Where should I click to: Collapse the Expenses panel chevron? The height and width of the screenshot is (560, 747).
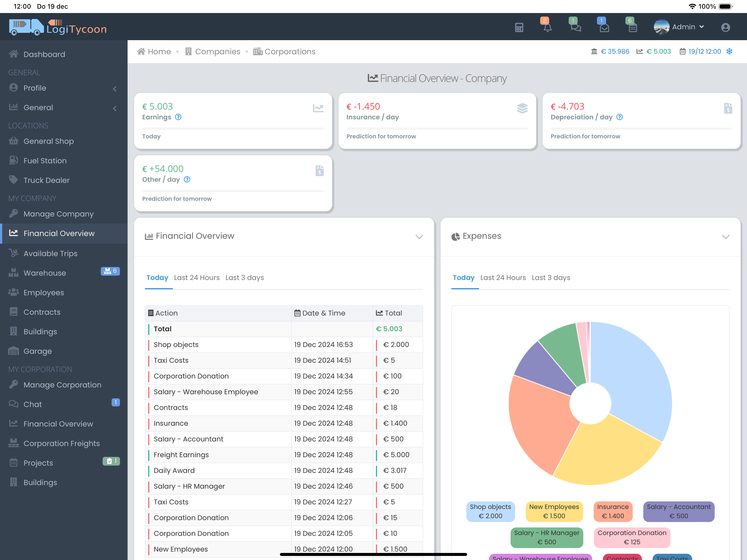(x=725, y=236)
